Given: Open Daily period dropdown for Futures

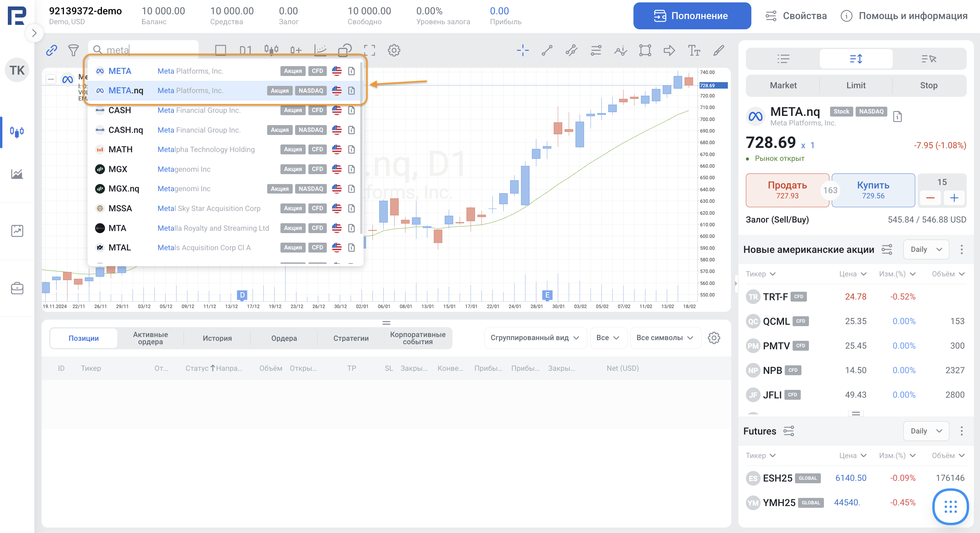Looking at the screenshot, I should point(925,431).
